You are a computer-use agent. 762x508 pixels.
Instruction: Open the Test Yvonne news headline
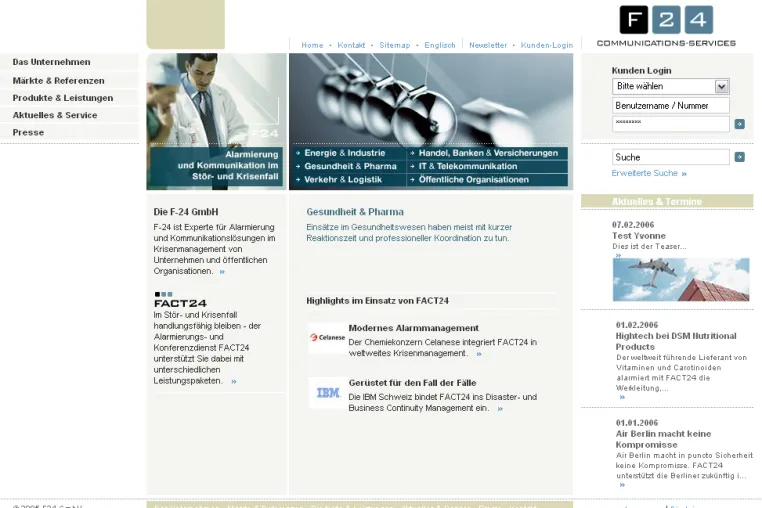point(639,236)
